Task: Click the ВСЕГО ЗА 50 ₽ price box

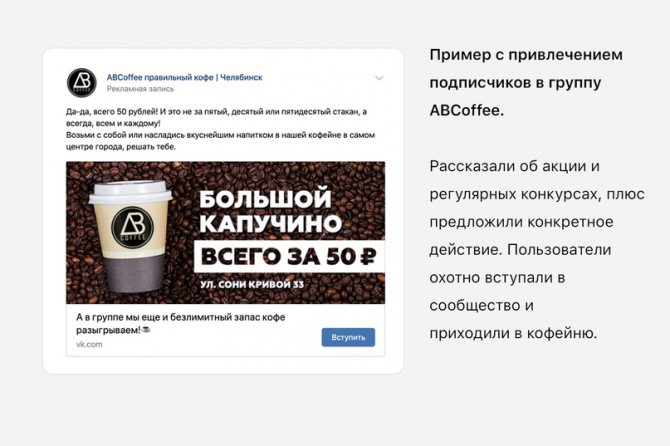Action: 289,256
